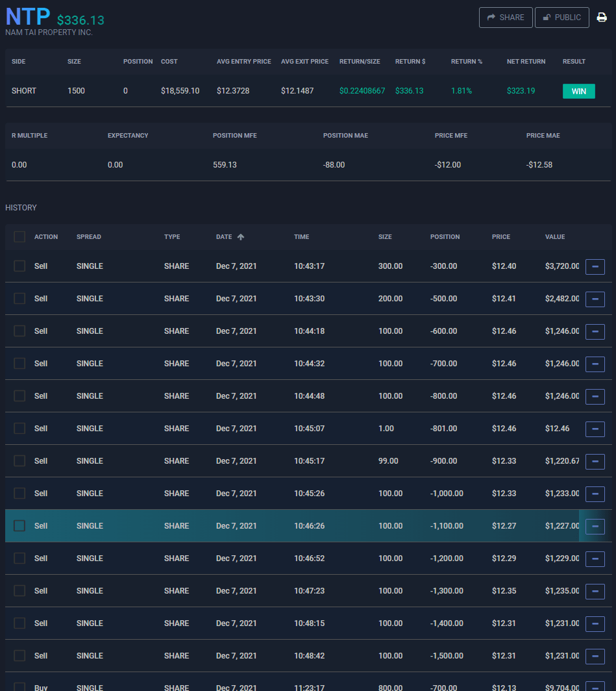Toggle the PUBLIC button
This screenshot has width=616, height=691.
click(562, 17)
